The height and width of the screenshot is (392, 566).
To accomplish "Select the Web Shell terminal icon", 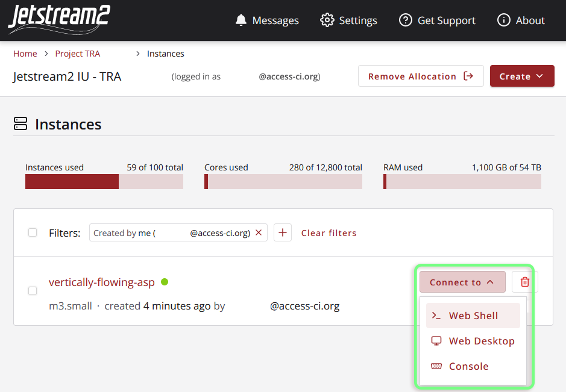I will (x=436, y=315).
